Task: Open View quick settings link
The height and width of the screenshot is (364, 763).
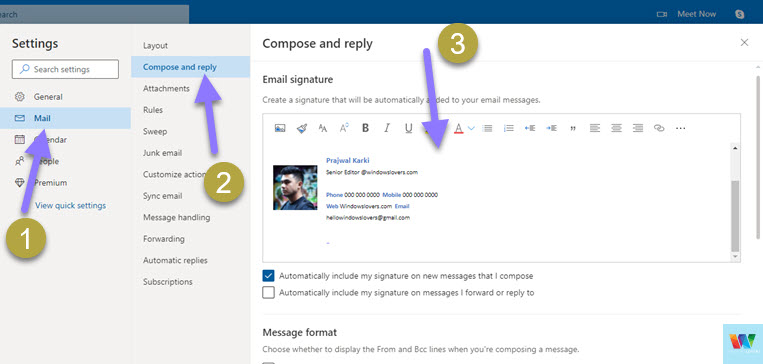Action: coord(71,205)
